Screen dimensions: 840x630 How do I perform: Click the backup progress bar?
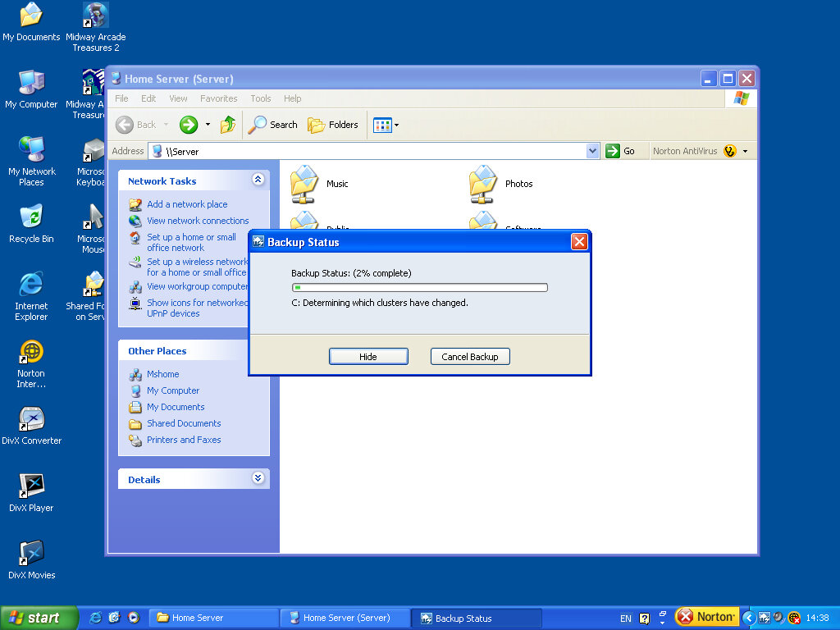click(420, 287)
